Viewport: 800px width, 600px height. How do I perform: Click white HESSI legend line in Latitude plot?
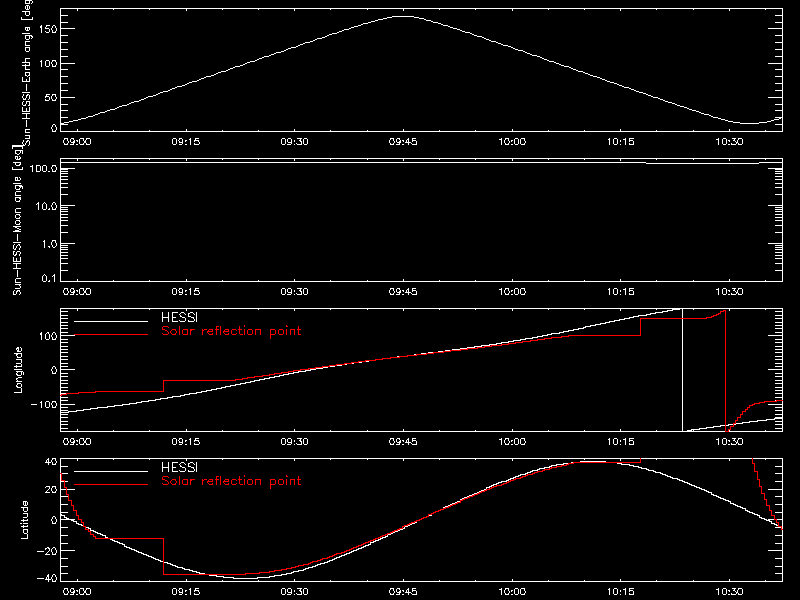(111, 471)
